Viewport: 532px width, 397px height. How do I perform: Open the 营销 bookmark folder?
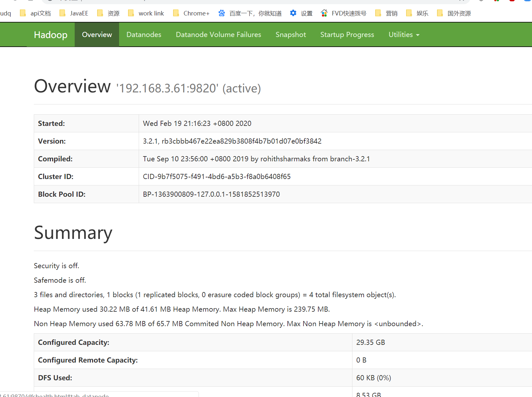click(386, 13)
